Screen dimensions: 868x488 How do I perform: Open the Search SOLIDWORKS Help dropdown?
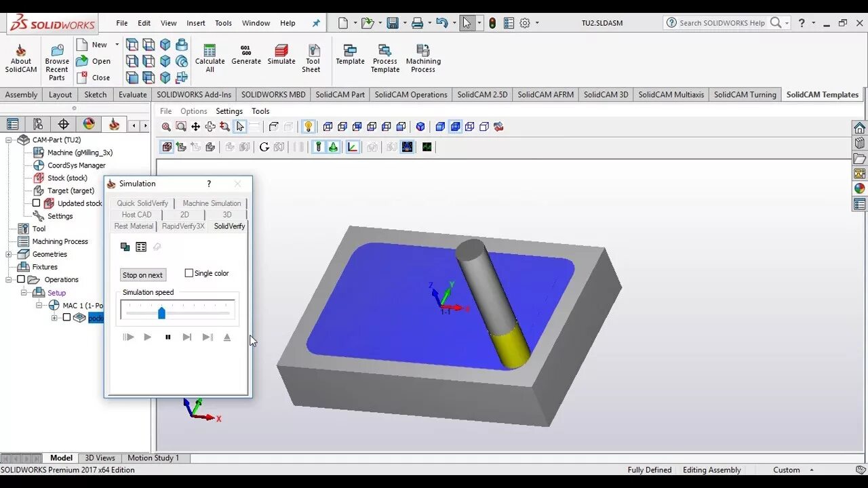[x=787, y=23]
